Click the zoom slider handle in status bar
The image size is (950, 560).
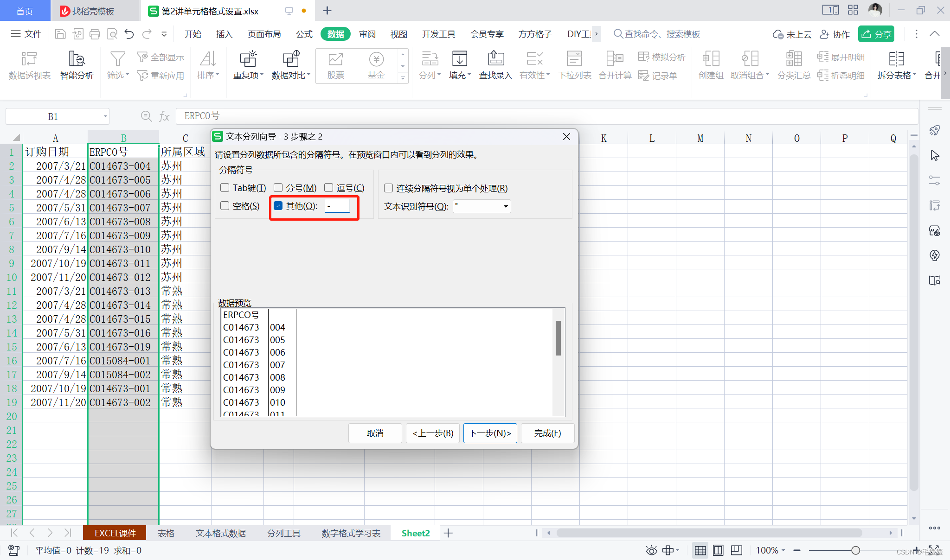point(856,550)
